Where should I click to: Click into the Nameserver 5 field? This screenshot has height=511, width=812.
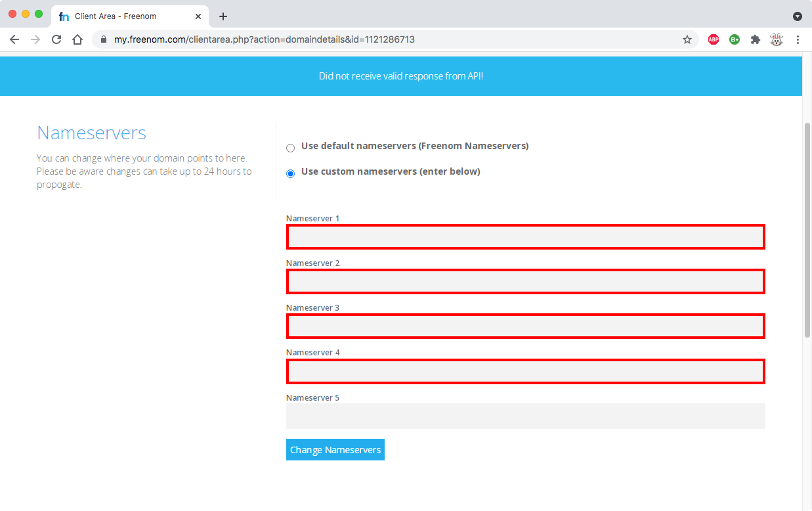[525, 416]
